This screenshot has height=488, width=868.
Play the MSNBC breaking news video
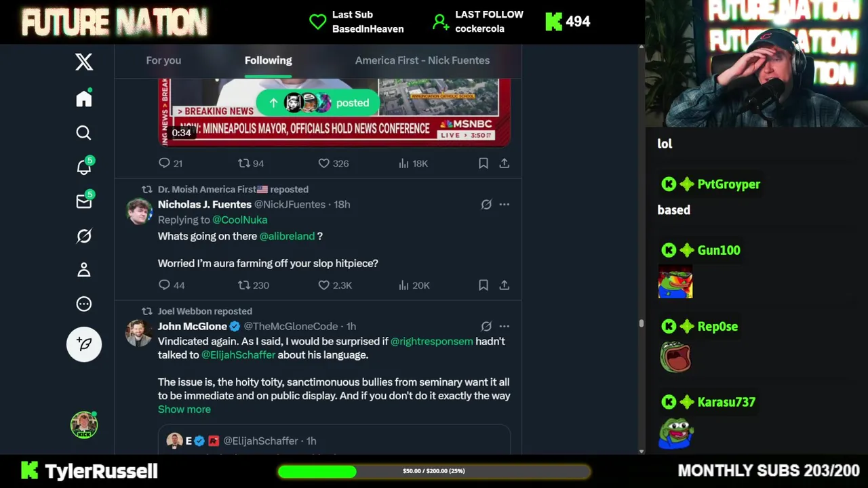coord(334,113)
